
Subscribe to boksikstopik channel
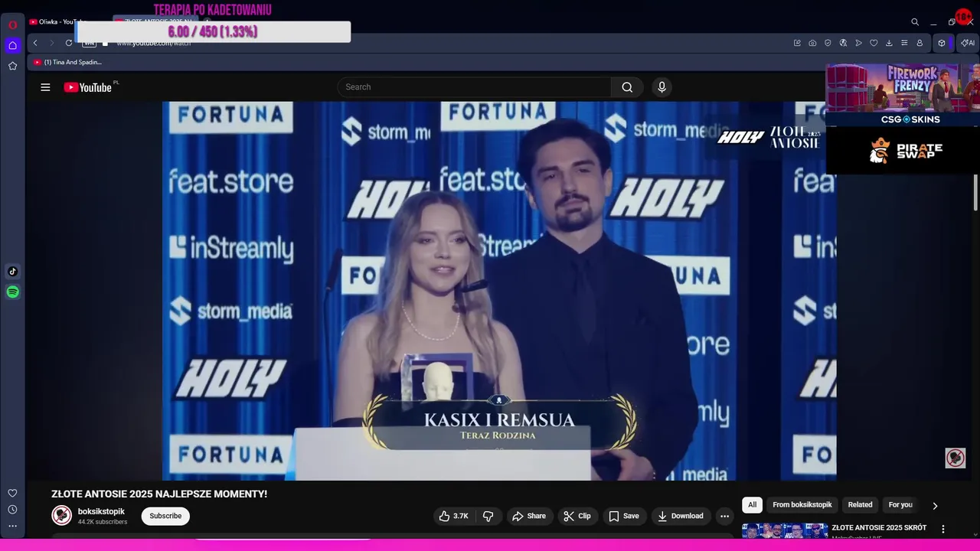165,516
